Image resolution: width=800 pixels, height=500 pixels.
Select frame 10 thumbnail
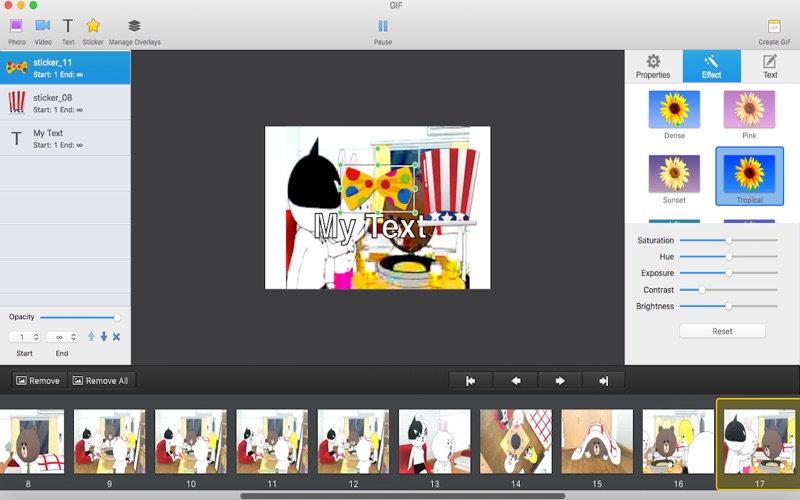click(191, 441)
